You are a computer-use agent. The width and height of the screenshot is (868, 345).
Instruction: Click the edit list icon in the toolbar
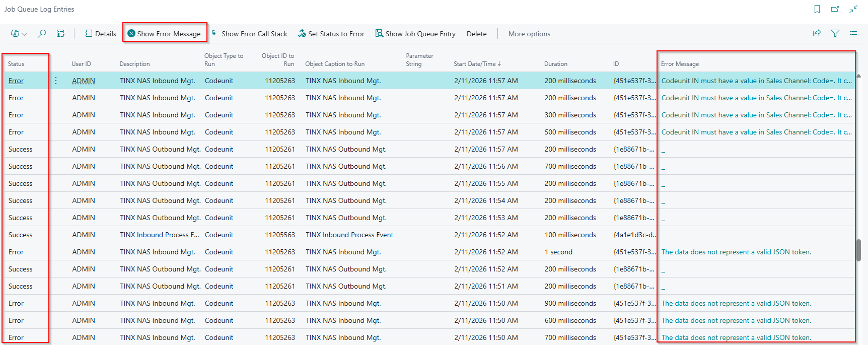pyautogui.click(x=60, y=34)
